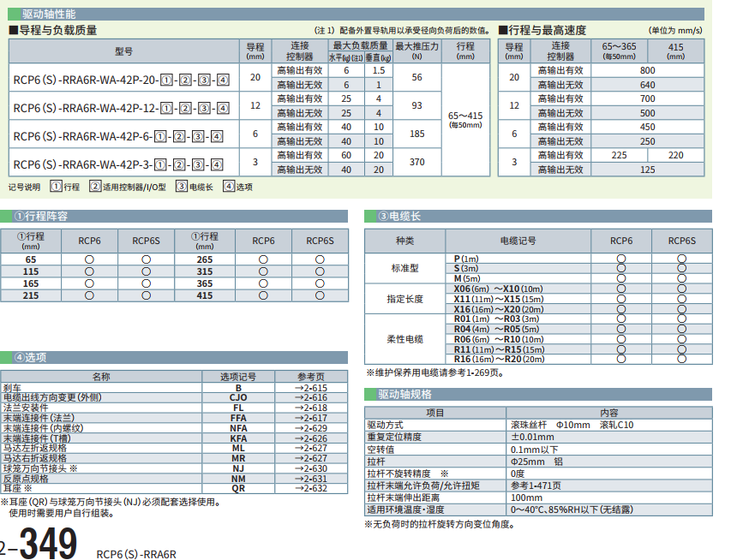731x560 pixels.
Task: Click the "驱动轴规格" section heading
Action: tap(404, 394)
